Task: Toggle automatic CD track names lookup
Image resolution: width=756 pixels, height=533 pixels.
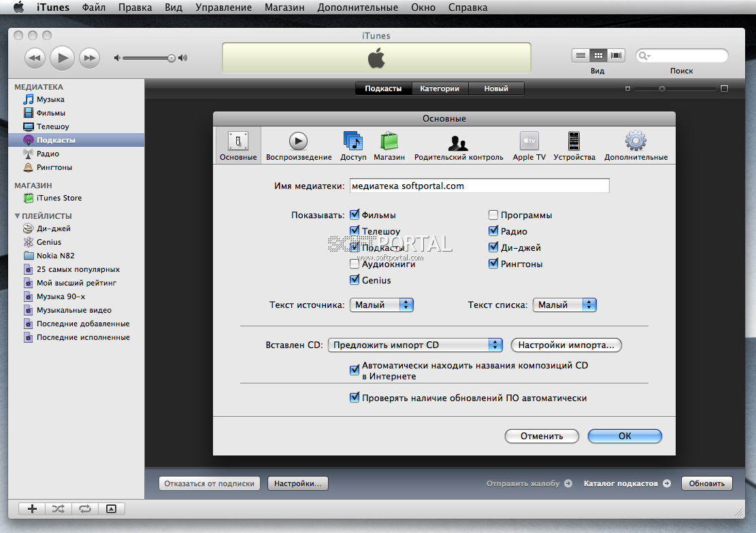Action: pos(355,370)
